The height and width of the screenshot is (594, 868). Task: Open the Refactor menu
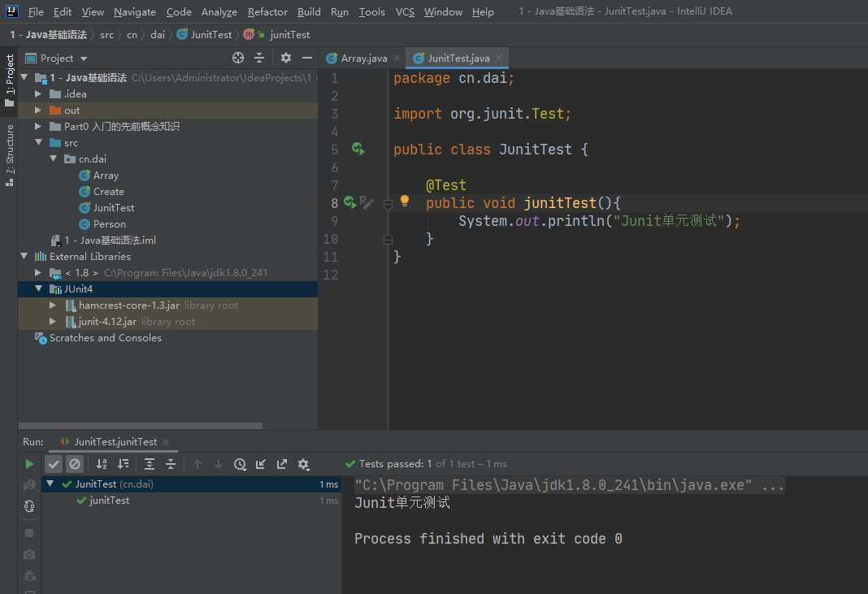[x=267, y=11]
